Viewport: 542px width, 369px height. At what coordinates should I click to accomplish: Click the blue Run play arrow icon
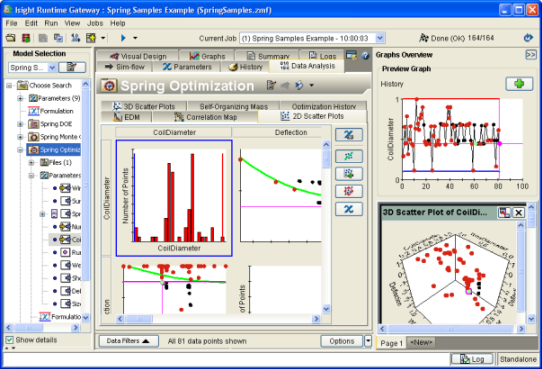[x=123, y=38]
